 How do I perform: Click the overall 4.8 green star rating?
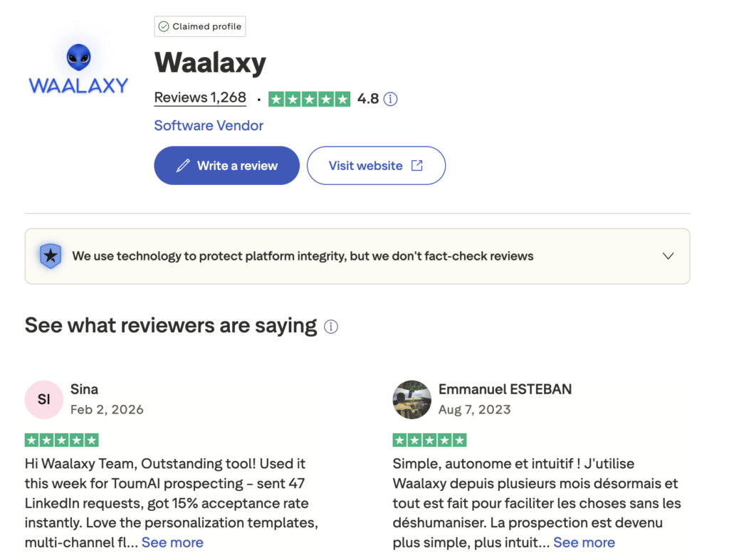(309, 99)
